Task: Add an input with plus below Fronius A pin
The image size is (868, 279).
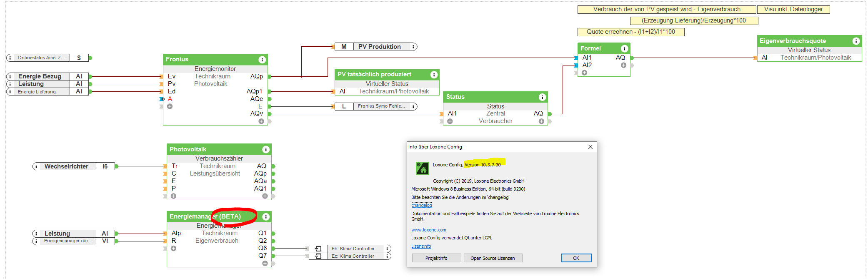Action: pos(170,106)
